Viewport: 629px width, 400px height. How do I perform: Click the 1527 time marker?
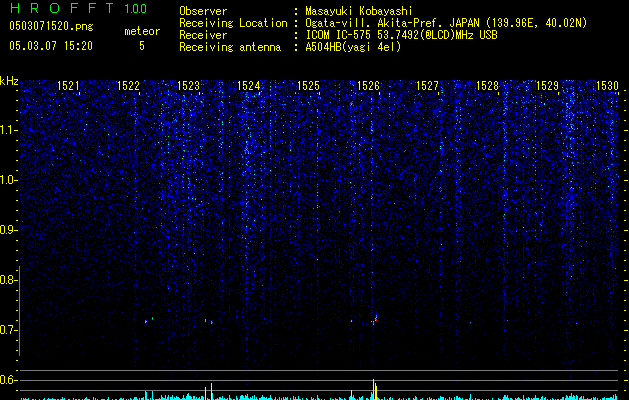pyautogui.click(x=428, y=86)
